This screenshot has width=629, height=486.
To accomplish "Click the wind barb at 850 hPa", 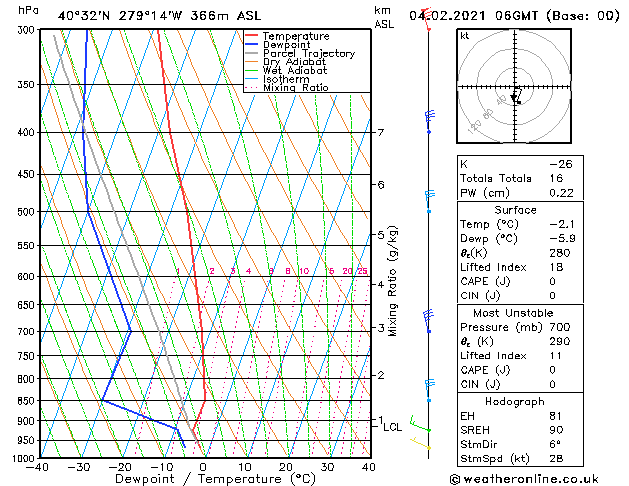I will (x=430, y=391).
